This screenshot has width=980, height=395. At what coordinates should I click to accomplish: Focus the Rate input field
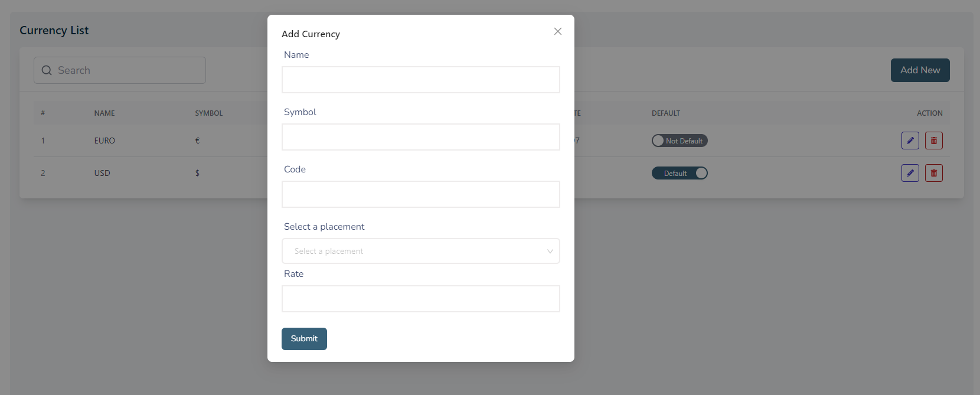pos(421,299)
